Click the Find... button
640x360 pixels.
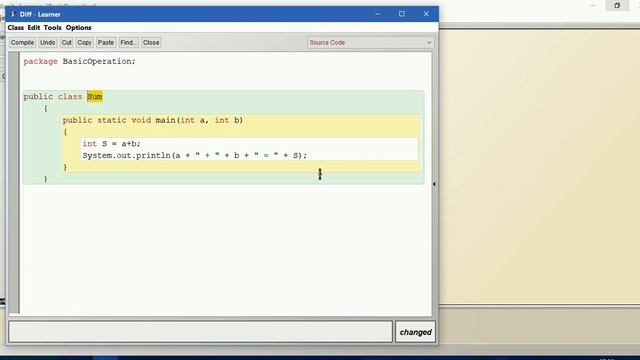(x=129, y=42)
